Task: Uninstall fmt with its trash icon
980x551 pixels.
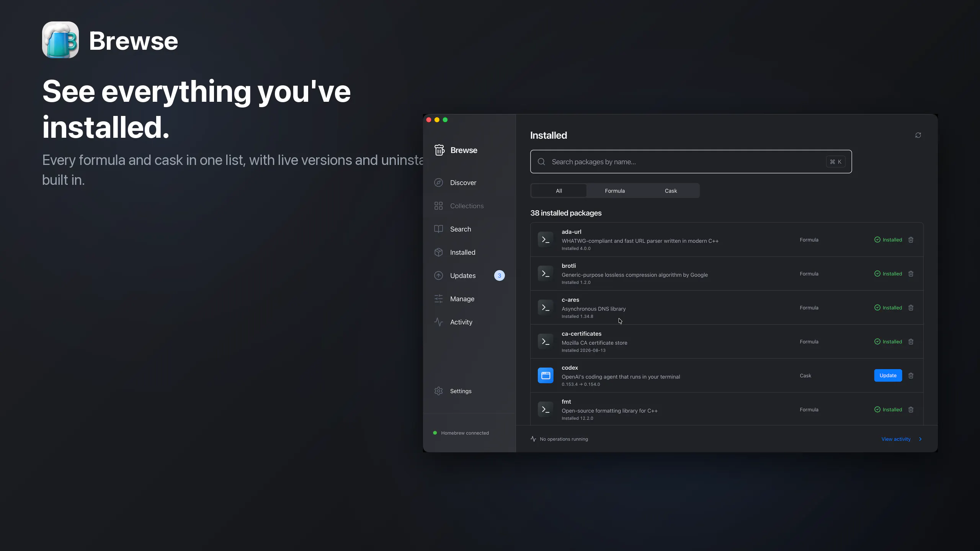Action: pyautogui.click(x=911, y=409)
